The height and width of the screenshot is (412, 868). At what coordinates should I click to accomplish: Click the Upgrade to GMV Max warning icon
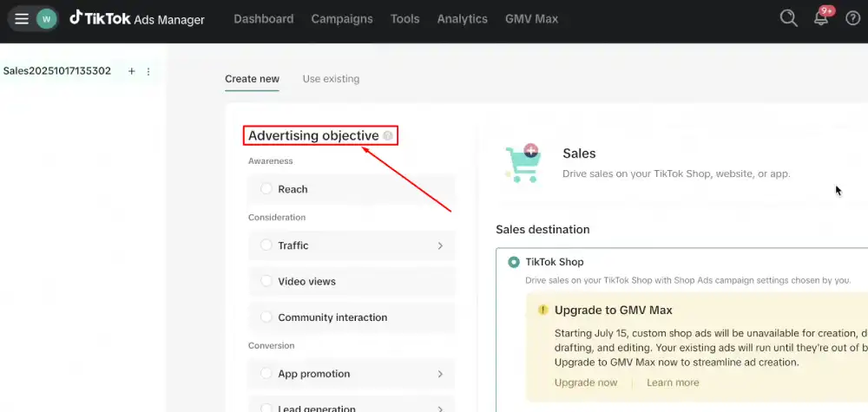click(543, 310)
